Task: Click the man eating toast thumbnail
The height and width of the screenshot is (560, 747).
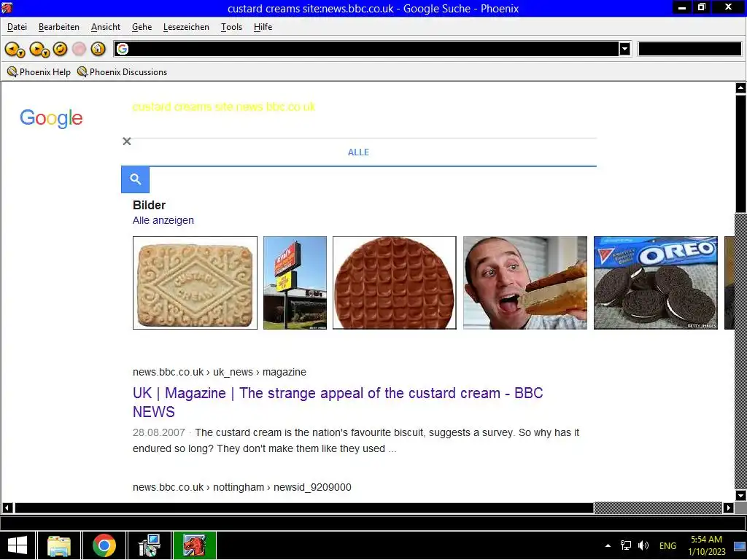Action: coord(525,283)
